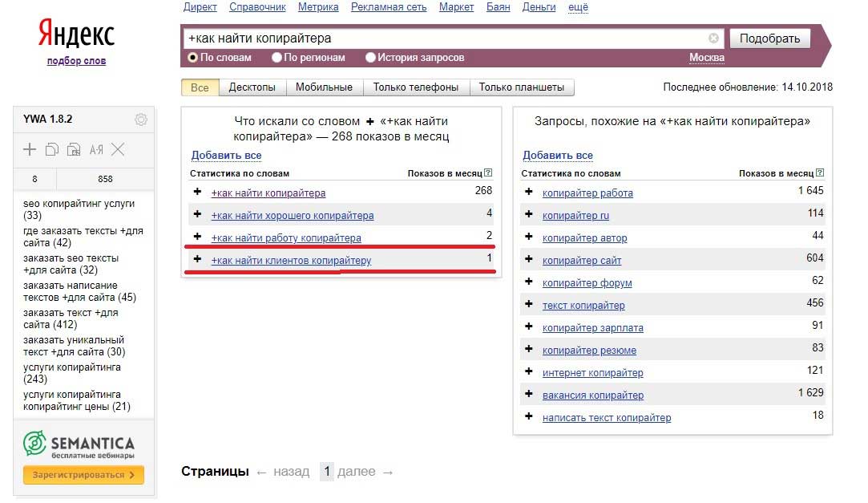Open the 'Деньги' top link
This screenshot has width=868, height=503.
(539, 7)
